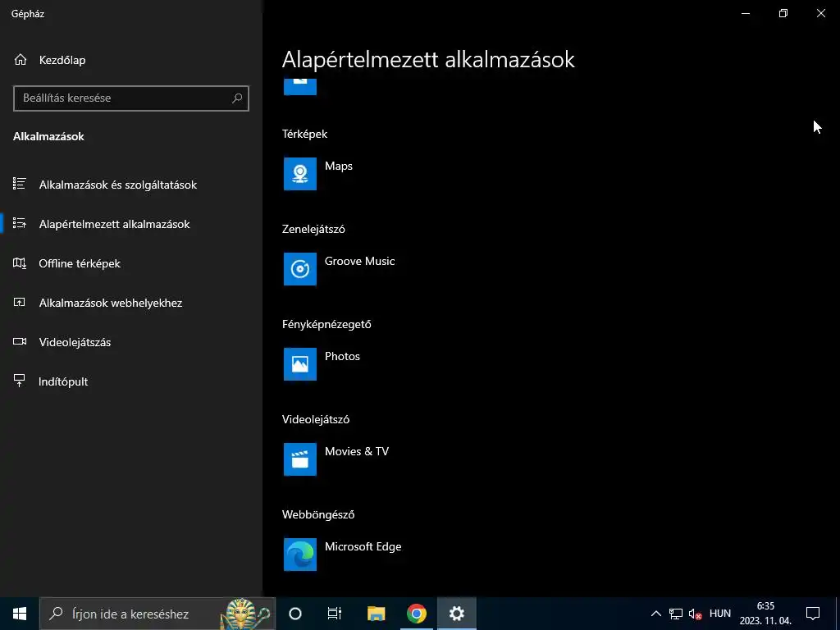Click the Indítópult startup icon
This screenshot has width=840, height=630.
[20, 381]
